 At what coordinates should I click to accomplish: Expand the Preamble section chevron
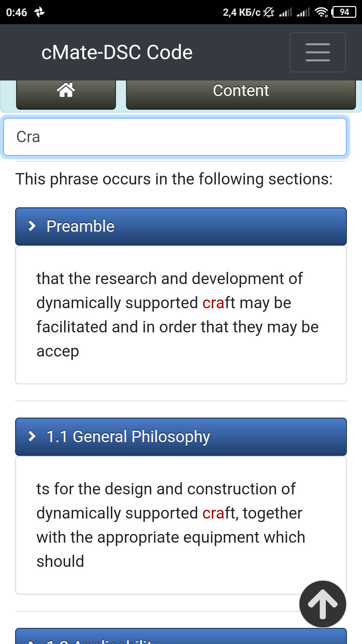coord(32,226)
